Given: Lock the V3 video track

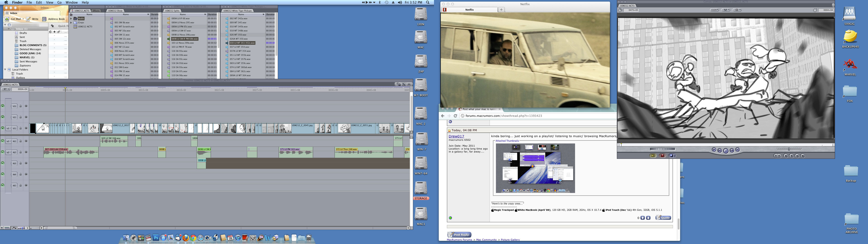Looking at the screenshot, I should [x=20, y=106].
